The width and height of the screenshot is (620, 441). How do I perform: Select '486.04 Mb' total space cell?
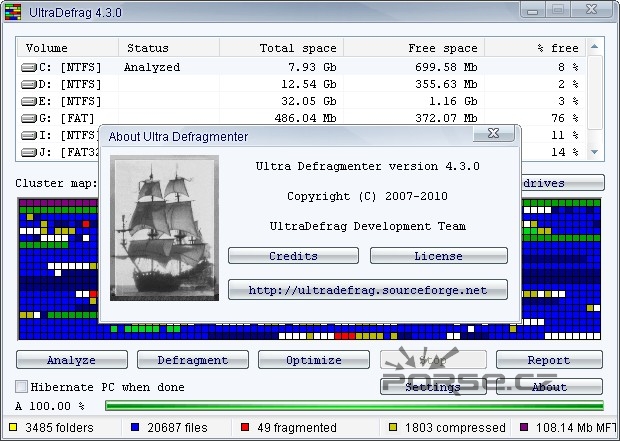click(305, 118)
